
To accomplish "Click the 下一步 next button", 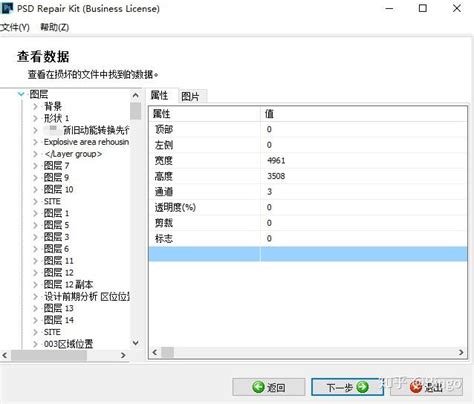I will tap(347, 387).
